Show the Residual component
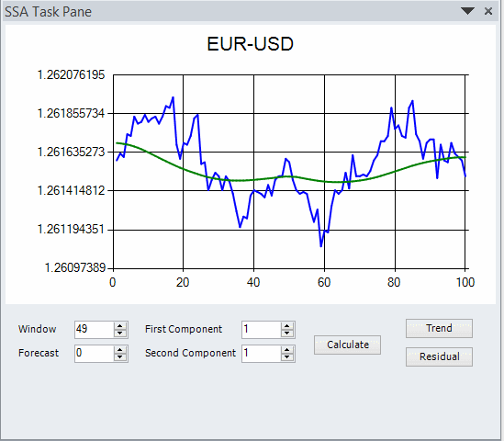The height and width of the screenshot is (441, 504). pyautogui.click(x=439, y=356)
